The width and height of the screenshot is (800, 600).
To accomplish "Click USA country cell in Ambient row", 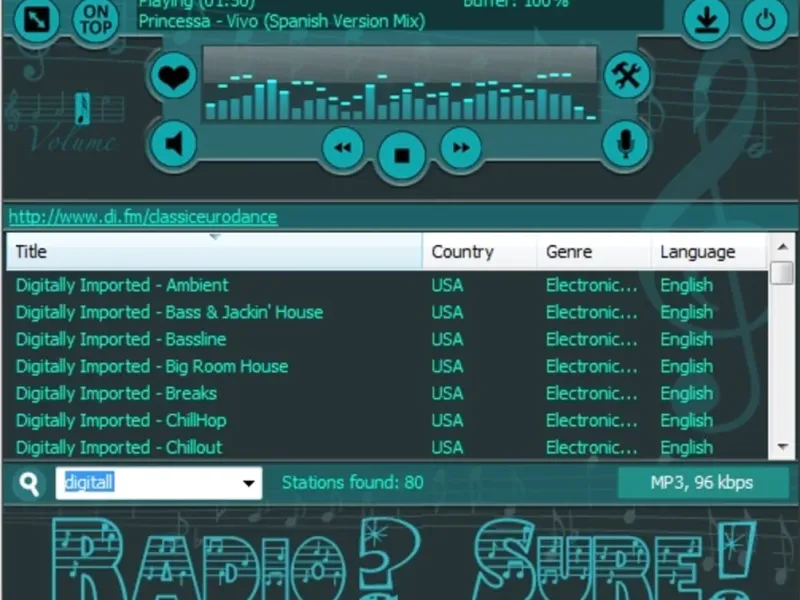I will click(447, 285).
